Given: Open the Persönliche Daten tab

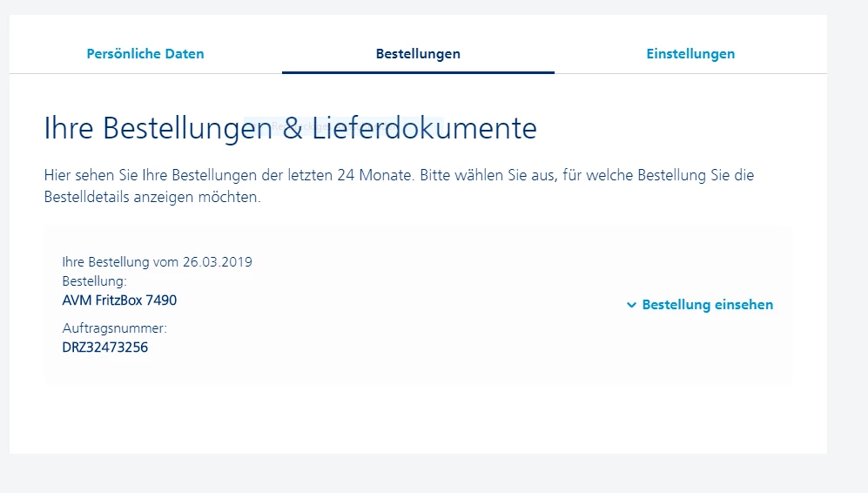Looking at the screenshot, I should pyautogui.click(x=145, y=54).
